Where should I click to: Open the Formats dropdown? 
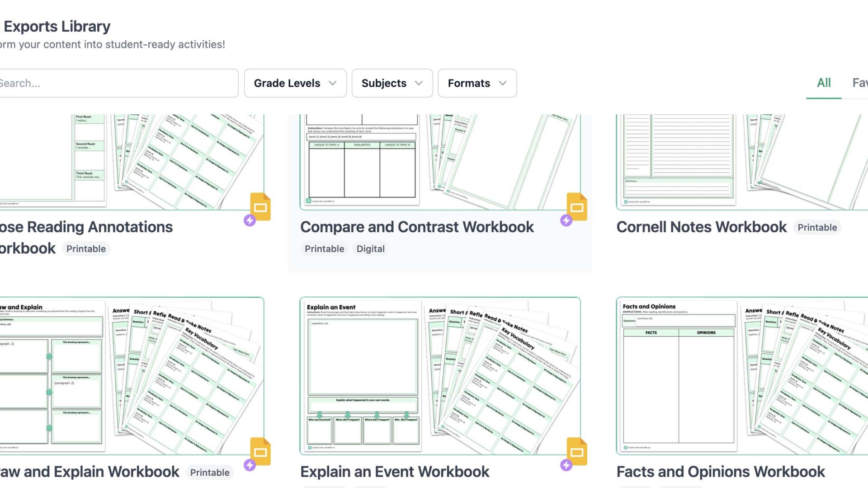477,83
